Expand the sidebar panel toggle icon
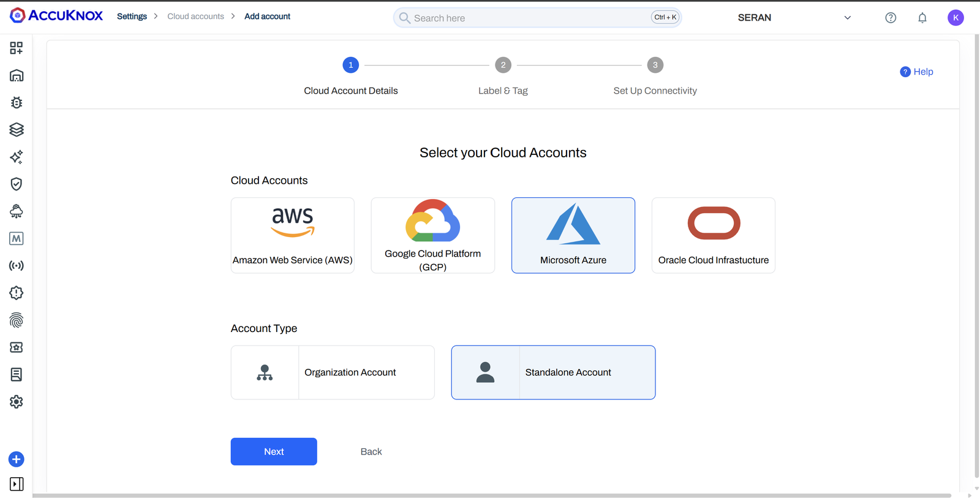Viewport: 980px width, 498px height. coord(17,484)
